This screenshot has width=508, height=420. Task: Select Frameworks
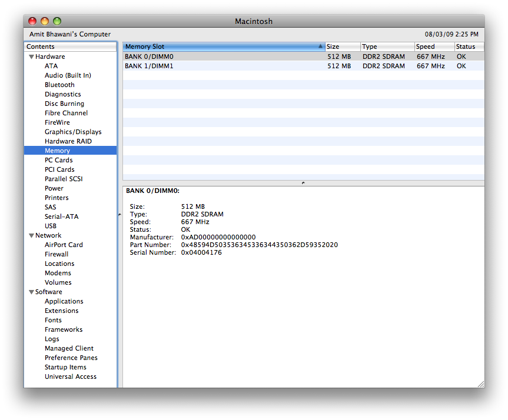64,329
